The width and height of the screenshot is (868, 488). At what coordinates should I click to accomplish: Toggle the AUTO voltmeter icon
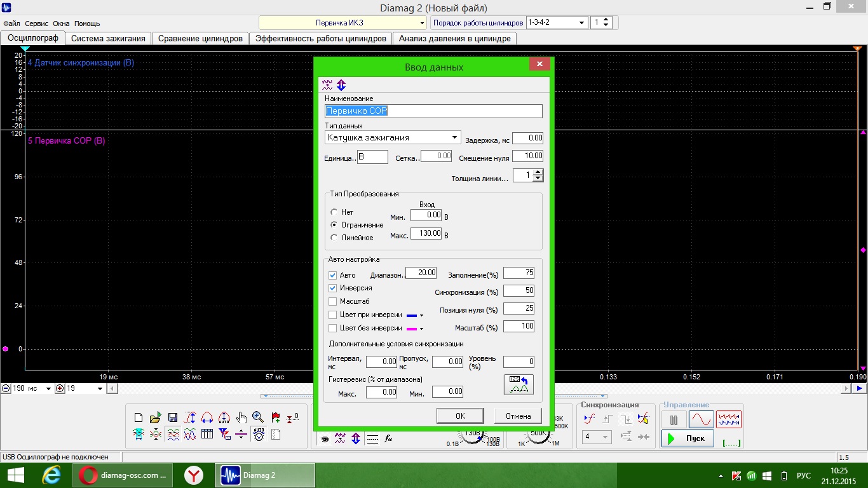[x=259, y=434]
